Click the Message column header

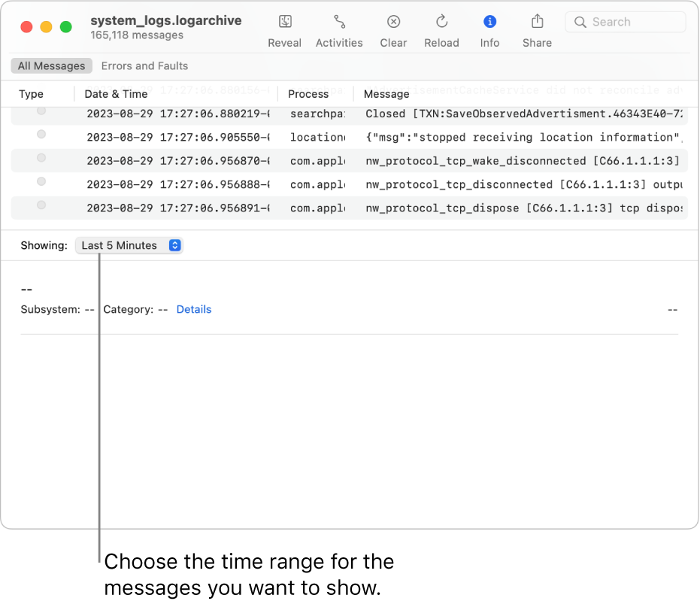click(x=386, y=94)
